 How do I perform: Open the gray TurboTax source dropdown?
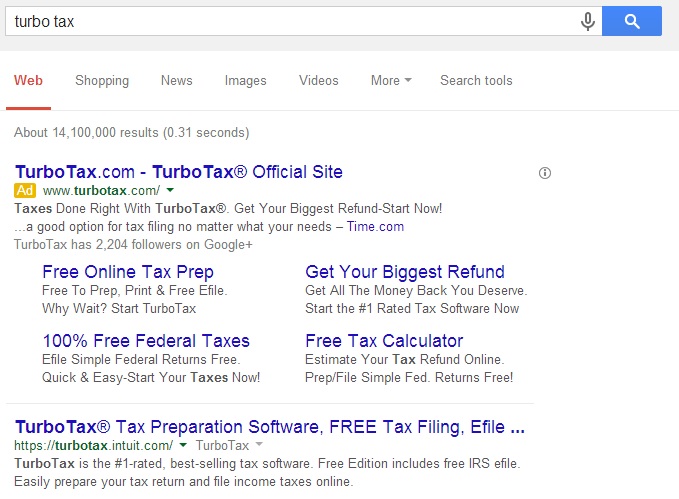259,444
